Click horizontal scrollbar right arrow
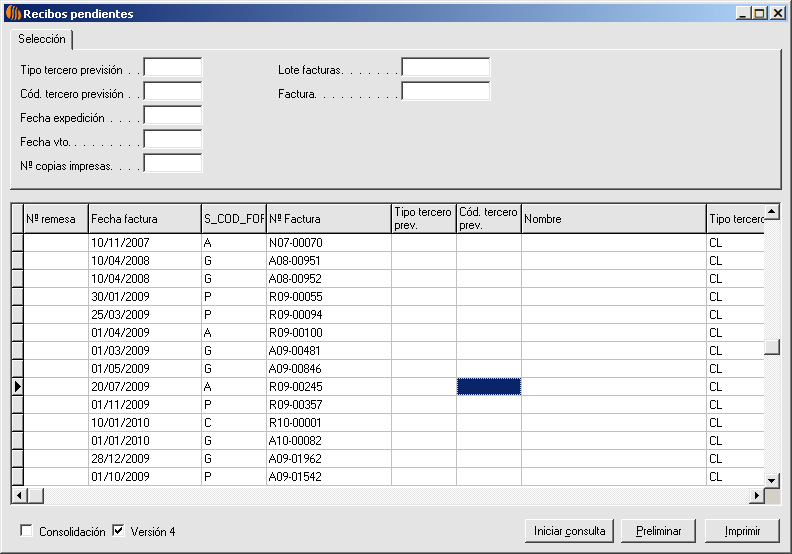The height and width of the screenshot is (554, 792). 757,496
